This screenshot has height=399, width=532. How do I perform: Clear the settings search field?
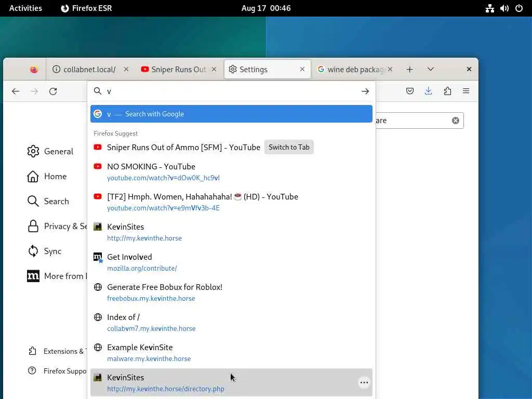click(455, 121)
